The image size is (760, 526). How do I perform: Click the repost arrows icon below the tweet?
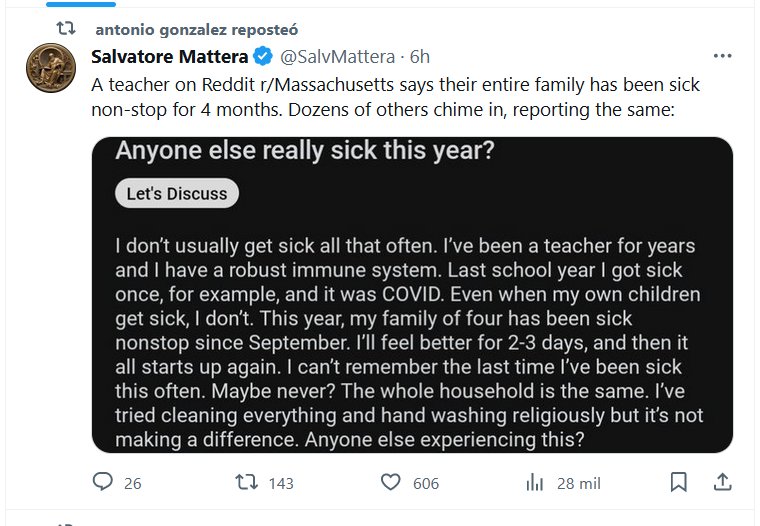tap(246, 482)
